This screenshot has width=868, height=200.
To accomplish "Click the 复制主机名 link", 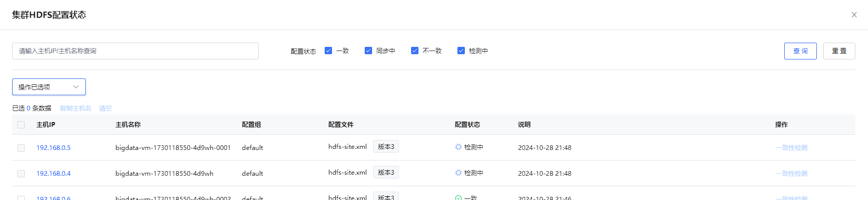I will pyautogui.click(x=75, y=108).
